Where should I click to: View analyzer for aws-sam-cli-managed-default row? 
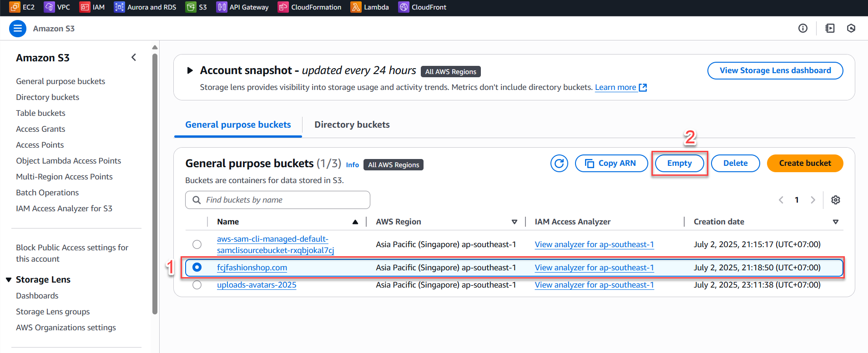click(594, 244)
